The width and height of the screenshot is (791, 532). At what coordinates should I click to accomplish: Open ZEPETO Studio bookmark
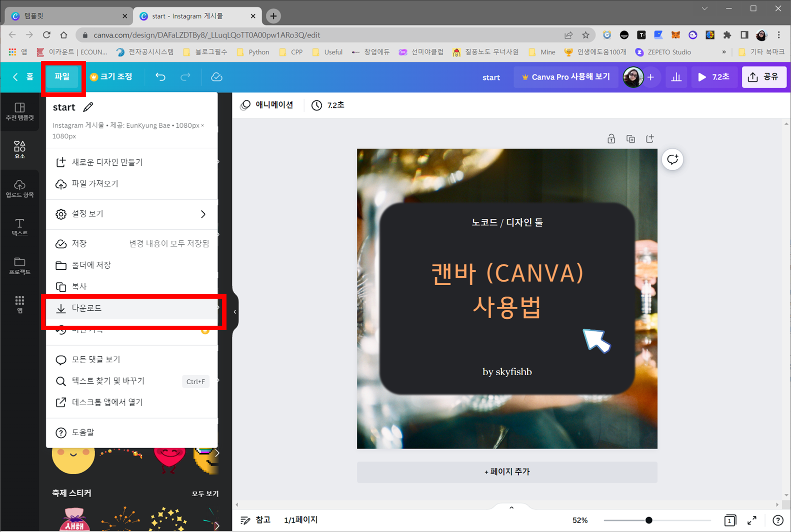point(663,52)
